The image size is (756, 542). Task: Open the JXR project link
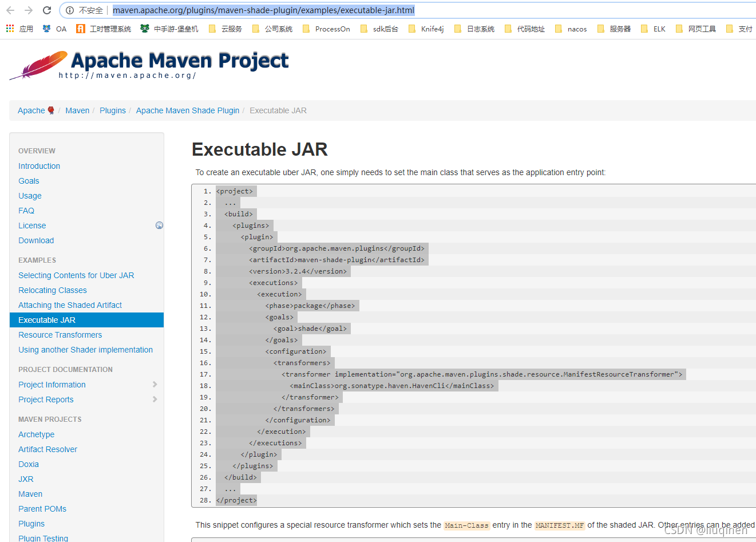pyautogui.click(x=26, y=479)
